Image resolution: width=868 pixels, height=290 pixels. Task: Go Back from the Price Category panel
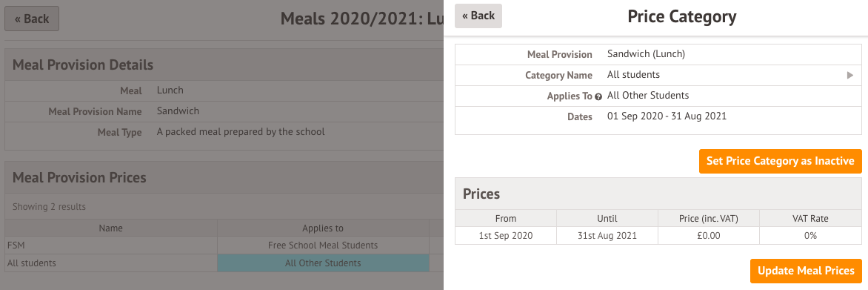478,16
